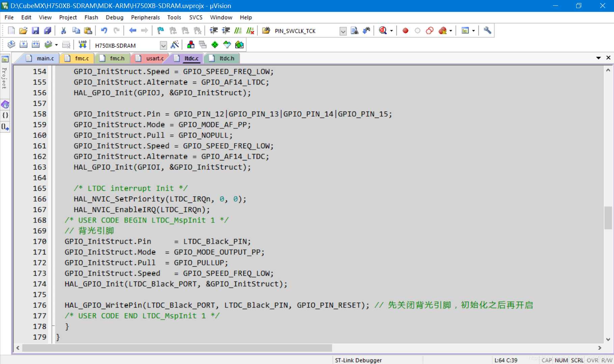Open the configuration wrench icon
This screenshot has height=364, width=614.
[x=487, y=31]
